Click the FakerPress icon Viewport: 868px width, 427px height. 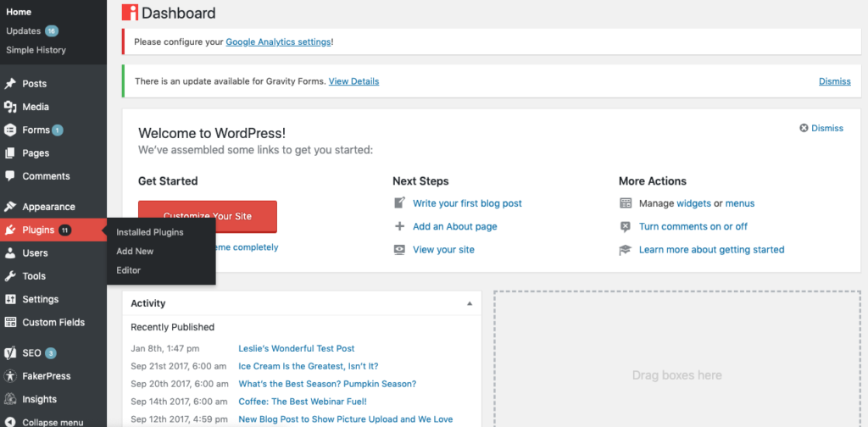tap(10, 376)
